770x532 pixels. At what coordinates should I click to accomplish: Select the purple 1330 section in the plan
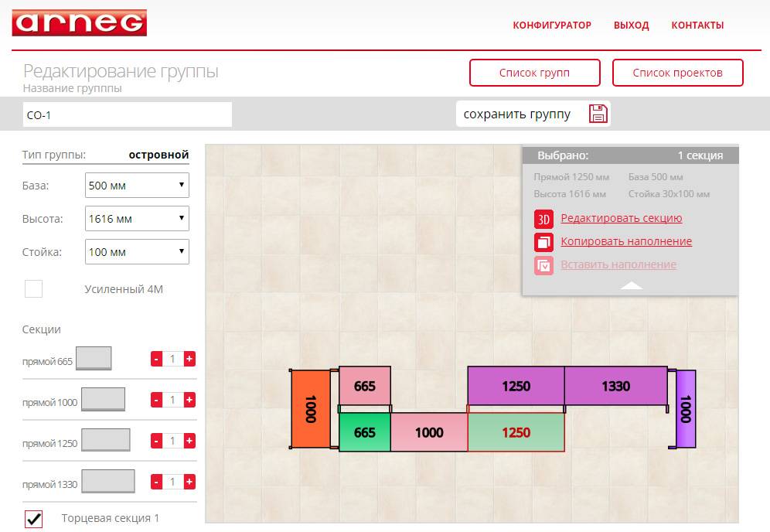616,386
